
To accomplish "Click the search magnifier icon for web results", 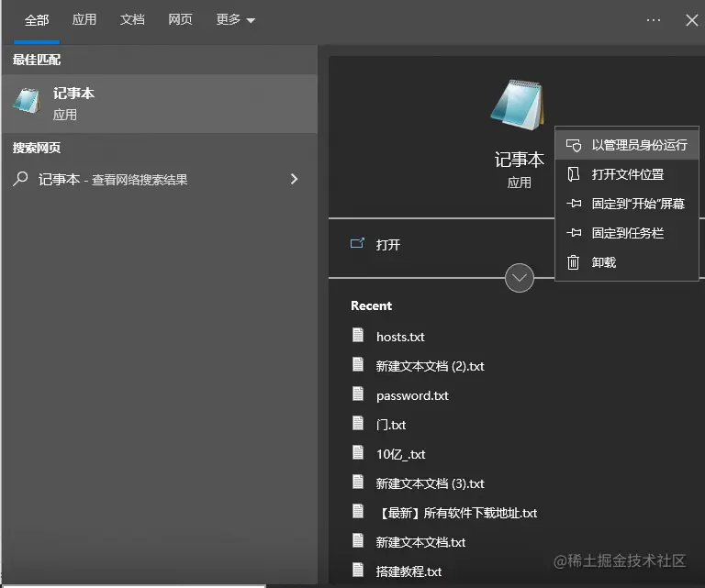I will click(20, 179).
